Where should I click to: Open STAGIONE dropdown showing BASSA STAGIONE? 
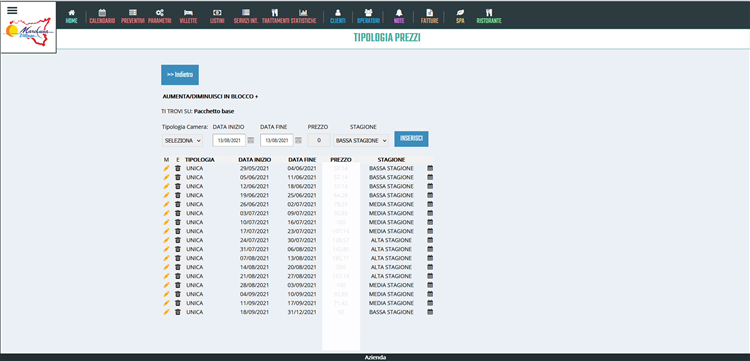coord(361,141)
